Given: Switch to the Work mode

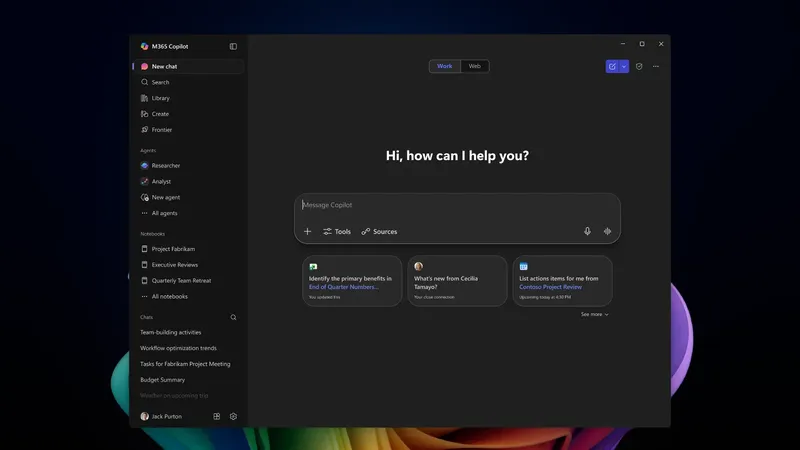Looking at the screenshot, I should (x=444, y=66).
